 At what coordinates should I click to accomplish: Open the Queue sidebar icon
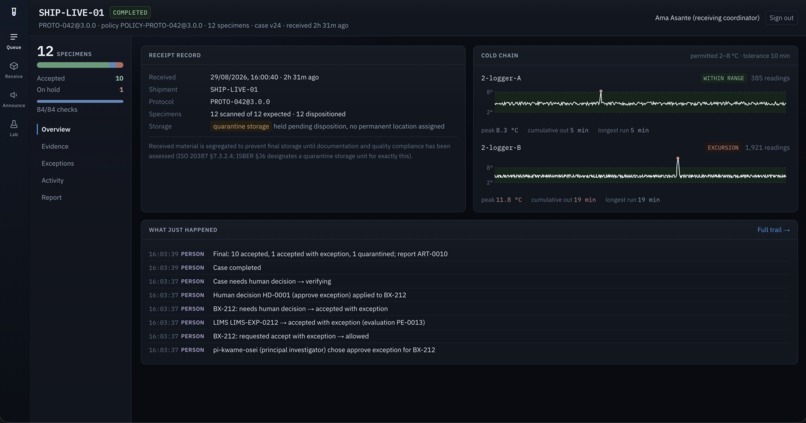[x=14, y=41]
